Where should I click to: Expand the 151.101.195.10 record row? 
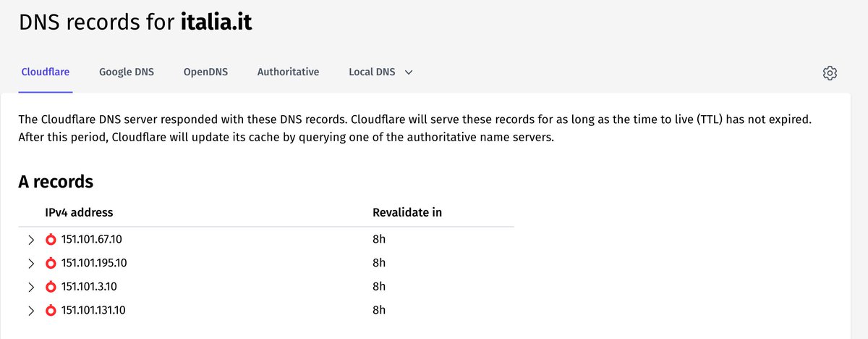point(31,263)
